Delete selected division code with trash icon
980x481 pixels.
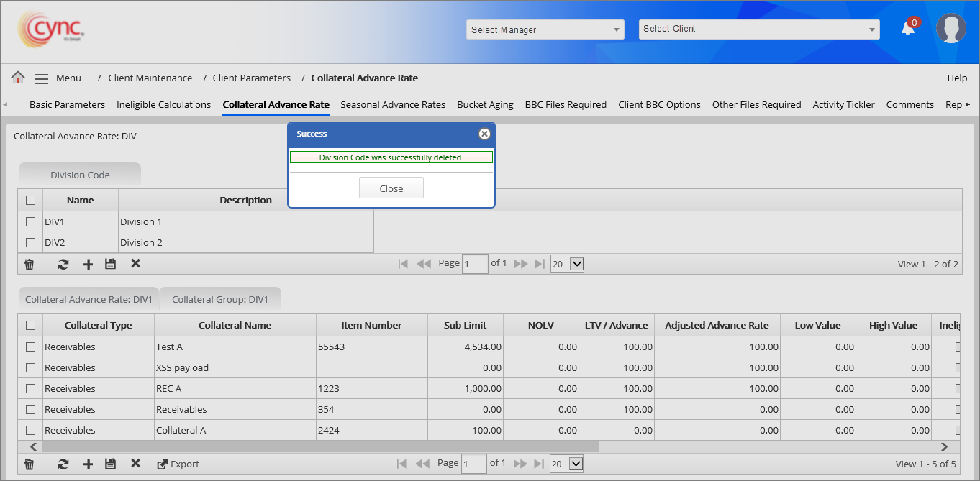click(29, 265)
